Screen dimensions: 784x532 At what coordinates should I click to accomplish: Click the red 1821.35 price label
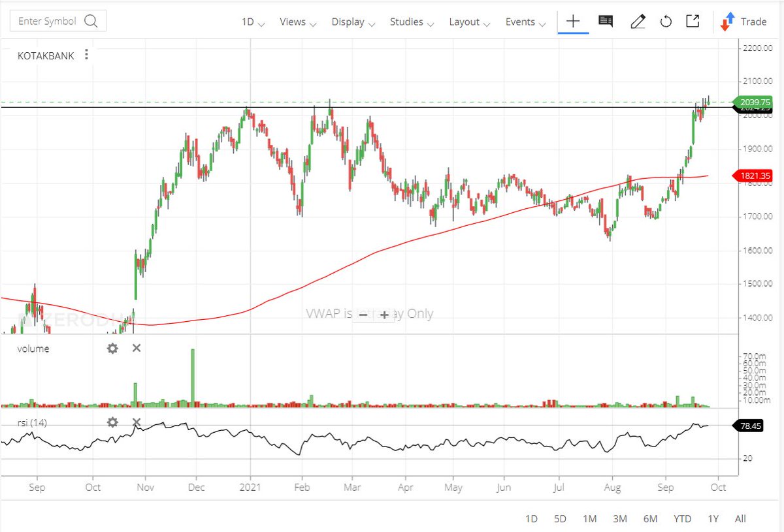[x=753, y=176]
